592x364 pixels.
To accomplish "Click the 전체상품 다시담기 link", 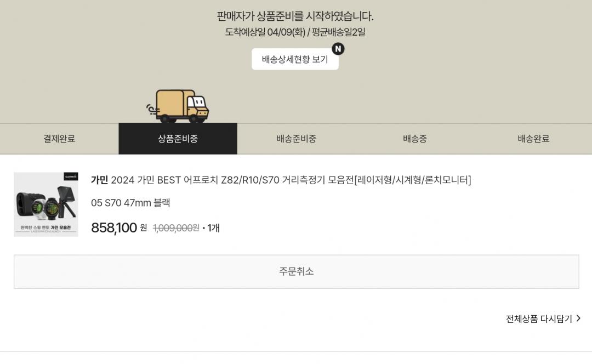I will tap(539, 318).
